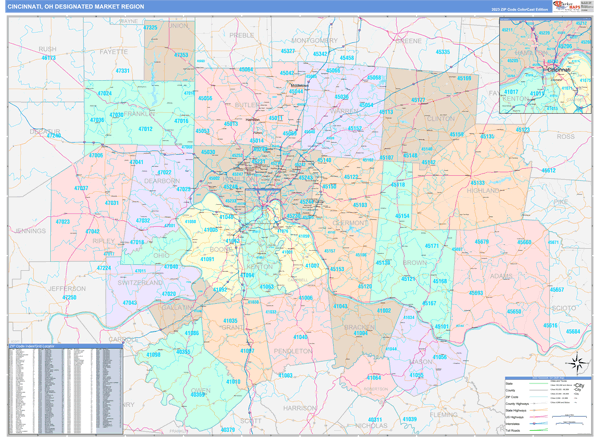Select the SCIOTO county label
Screen dimensions: 600x437
(564, 308)
